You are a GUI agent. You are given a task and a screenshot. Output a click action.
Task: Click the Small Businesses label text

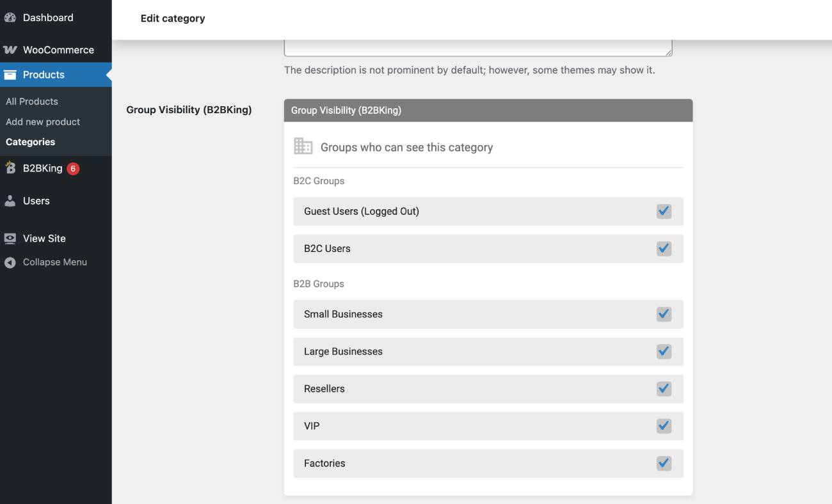pos(343,314)
